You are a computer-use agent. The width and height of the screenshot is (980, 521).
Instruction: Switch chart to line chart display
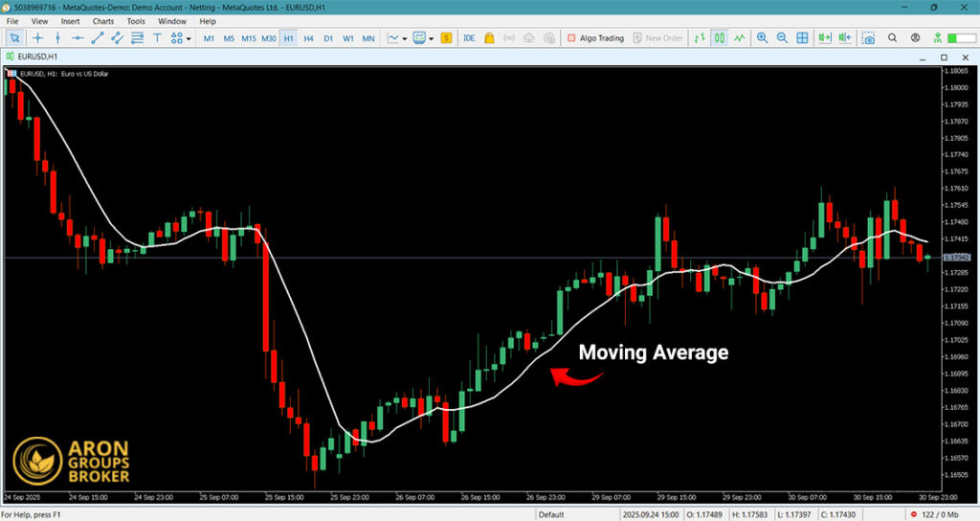[737, 38]
